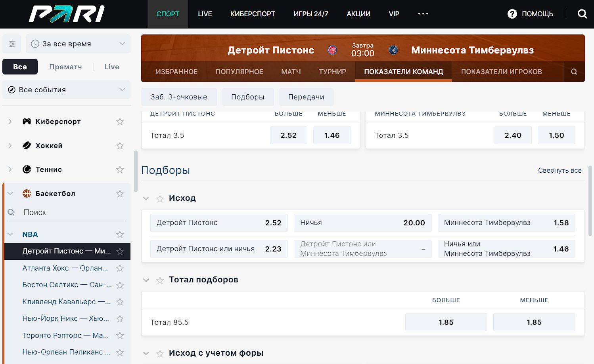Switch to the МАТЧ tab
The height and width of the screenshot is (364, 594).
click(291, 72)
